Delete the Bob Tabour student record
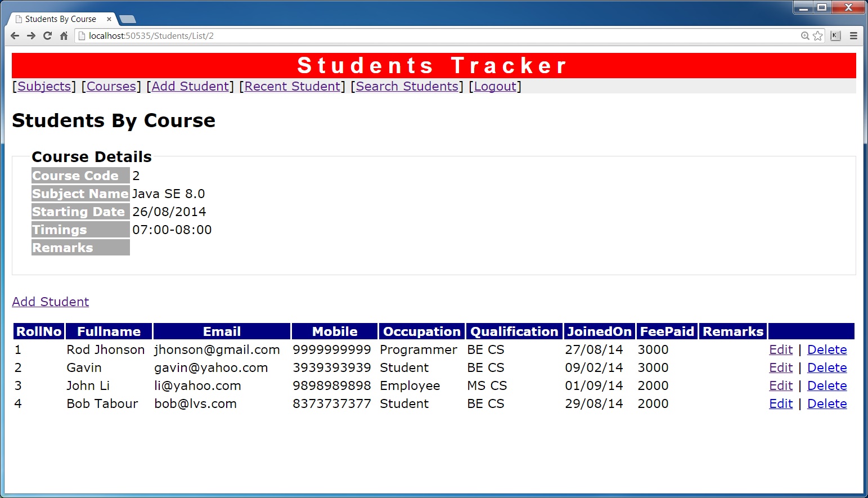 click(x=827, y=403)
